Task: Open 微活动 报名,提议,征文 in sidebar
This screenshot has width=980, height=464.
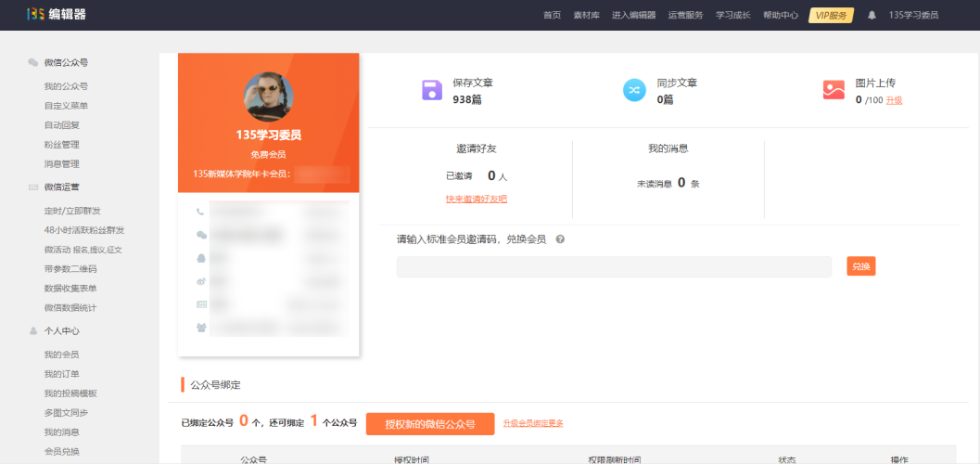Action: click(x=83, y=250)
